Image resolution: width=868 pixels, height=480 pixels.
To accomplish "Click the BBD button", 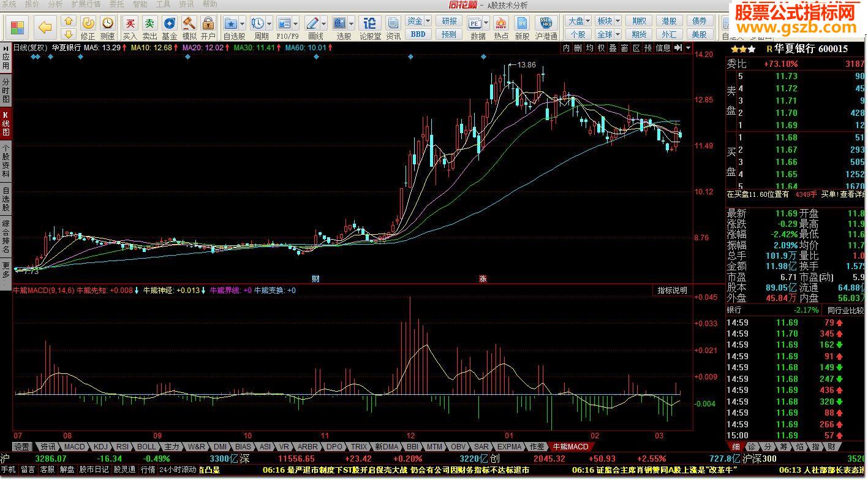I will pos(418,34).
